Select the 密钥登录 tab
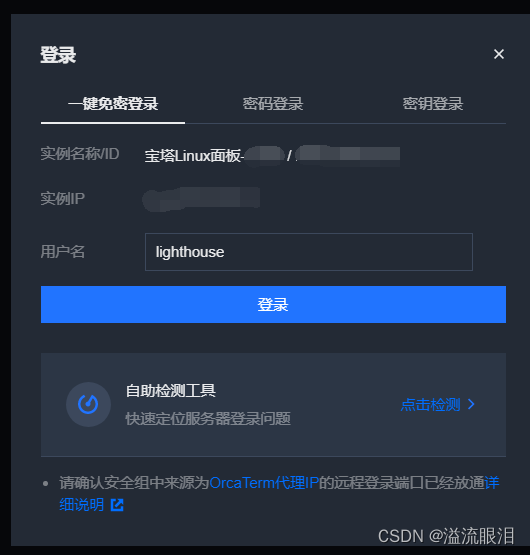The image size is (530, 555). pyautogui.click(x=433, y=104)
